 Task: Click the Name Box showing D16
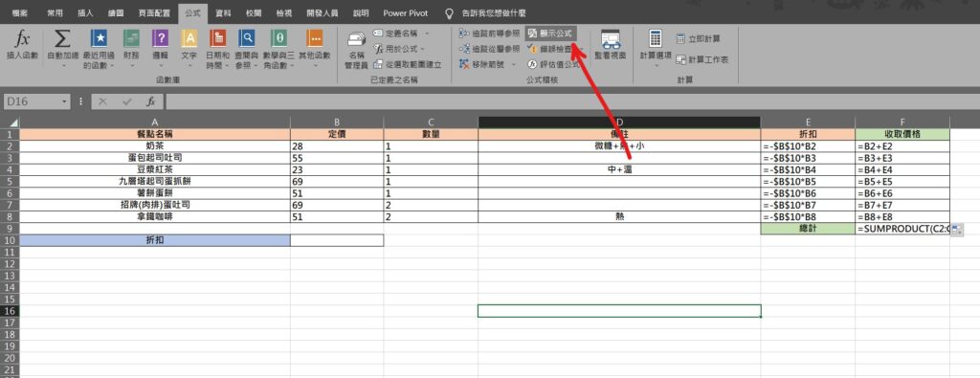[x=33, y=101]
